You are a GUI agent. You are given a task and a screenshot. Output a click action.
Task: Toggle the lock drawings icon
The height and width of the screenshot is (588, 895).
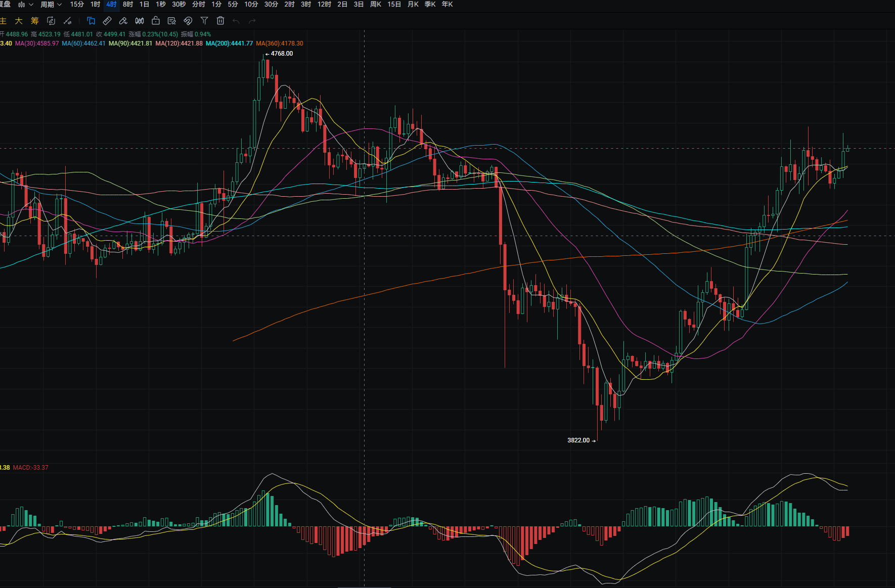(156, 21)
